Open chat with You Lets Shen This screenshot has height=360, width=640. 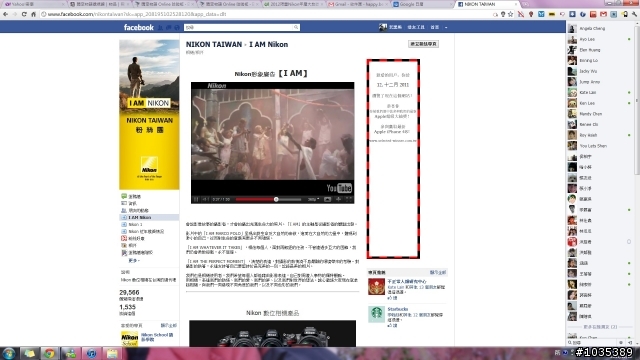600,146
